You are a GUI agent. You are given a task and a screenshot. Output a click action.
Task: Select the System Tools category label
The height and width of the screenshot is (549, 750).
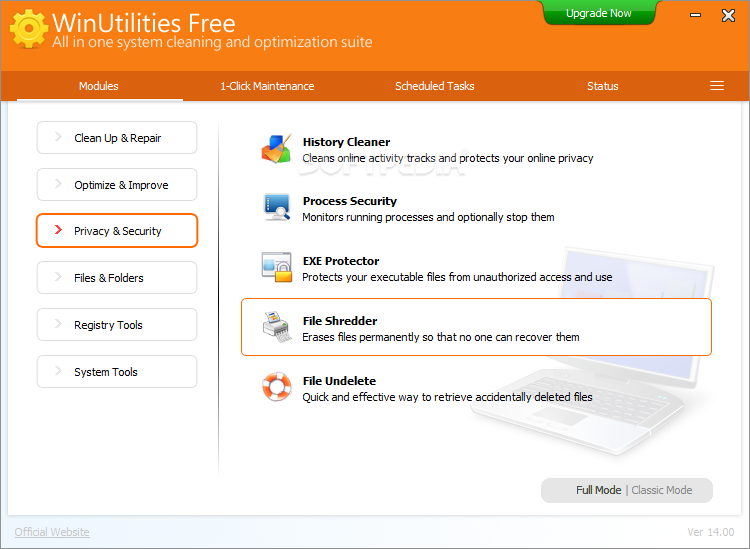pyautogui.click(x=106, y=372)
